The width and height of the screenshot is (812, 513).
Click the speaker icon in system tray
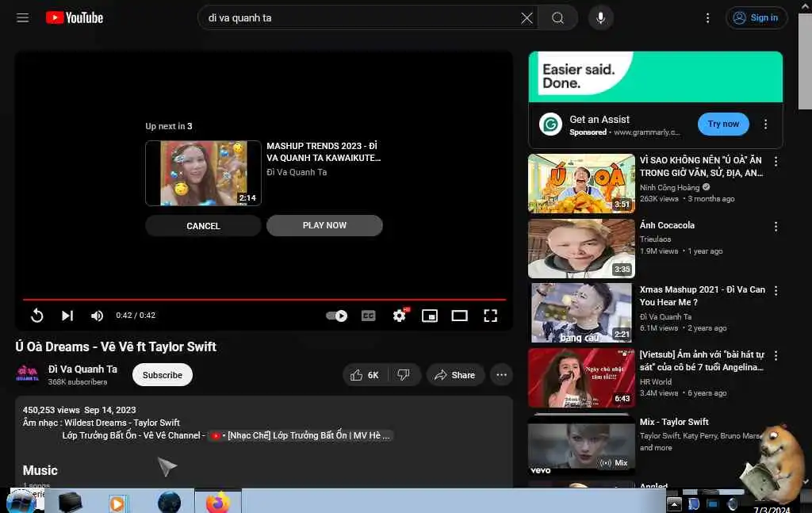[x=732, y=503]
